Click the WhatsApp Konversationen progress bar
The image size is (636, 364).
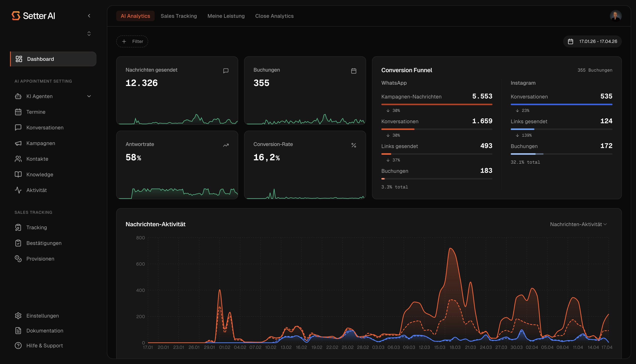tap(436, 129)
